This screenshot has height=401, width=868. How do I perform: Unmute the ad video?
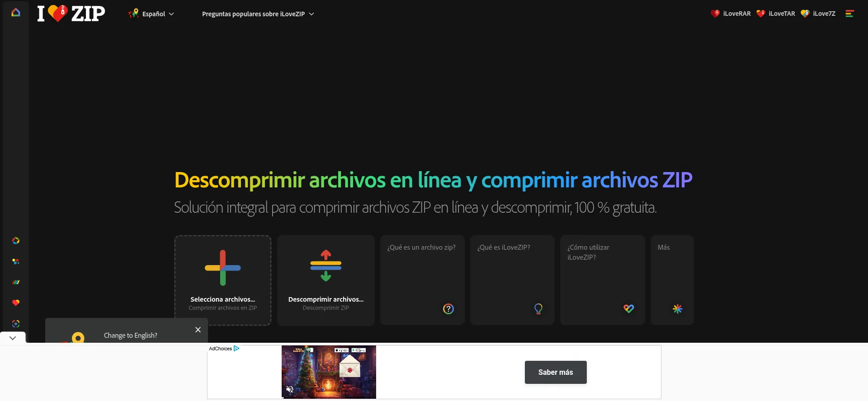coord(290,389)
